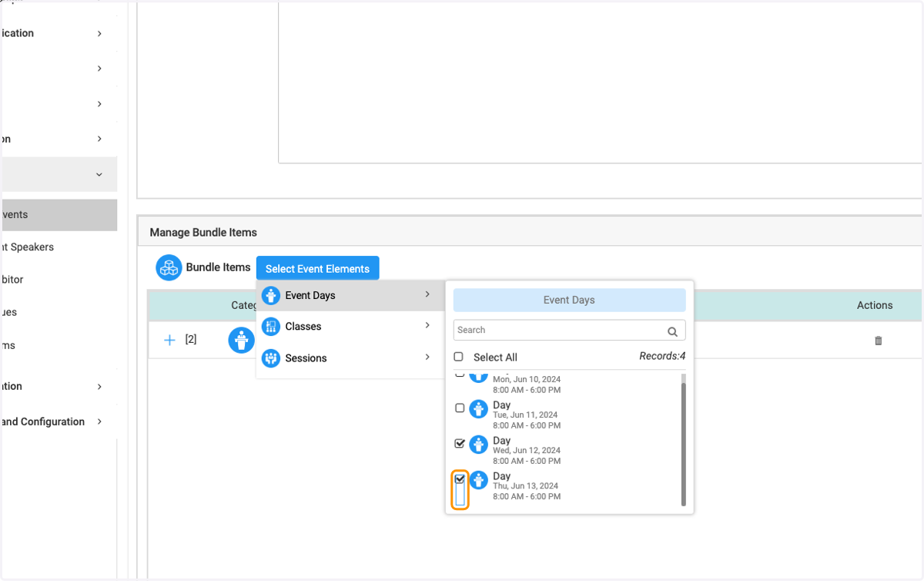Check the Tue, Jun 11 day checkbox
The width and height of the screenshot is (924, 581).
click(460, 408)
